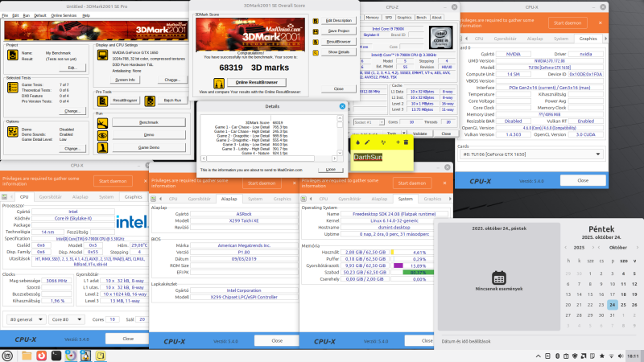Click the System Info button in 3DMark
The width and height of the screenshot is (644, 362).
[126, 80]
